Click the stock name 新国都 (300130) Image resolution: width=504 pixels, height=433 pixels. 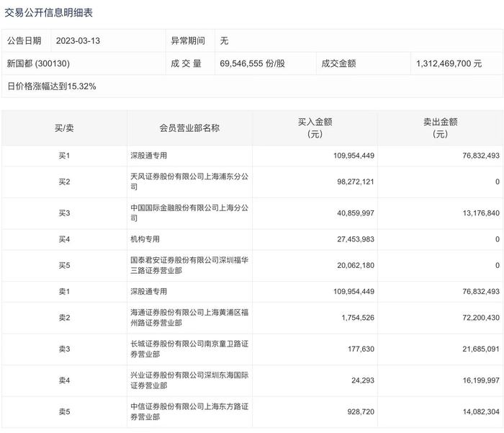(38, 63)
